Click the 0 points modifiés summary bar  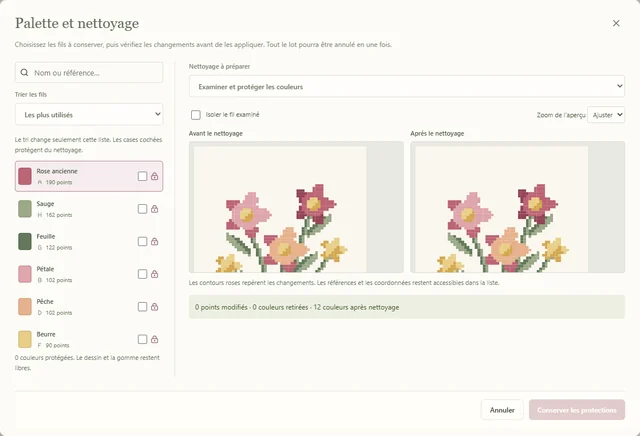click(x=407, y=307)
